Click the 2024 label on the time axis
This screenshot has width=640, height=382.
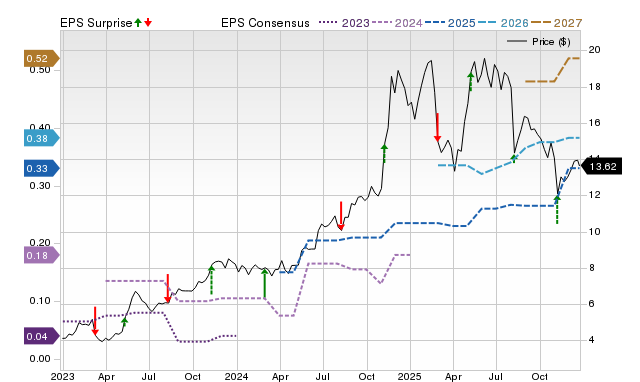pyautogui.click(x=236, y=376)
